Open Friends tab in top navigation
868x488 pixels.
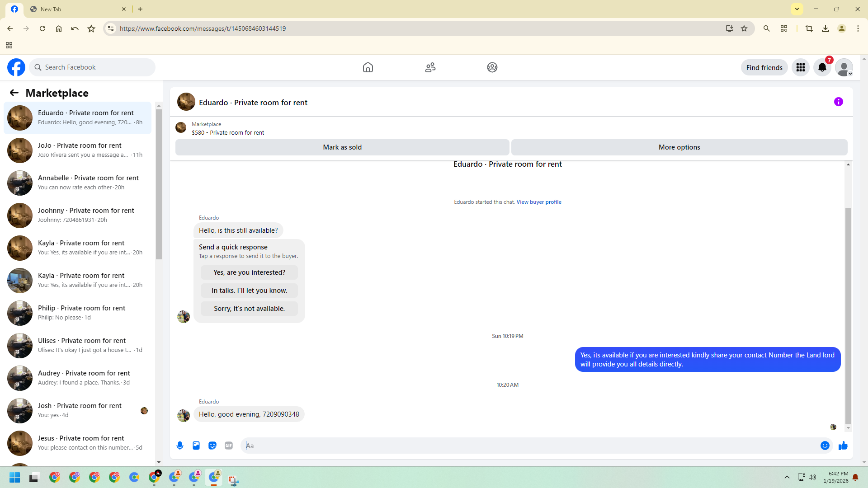[430, 68]
